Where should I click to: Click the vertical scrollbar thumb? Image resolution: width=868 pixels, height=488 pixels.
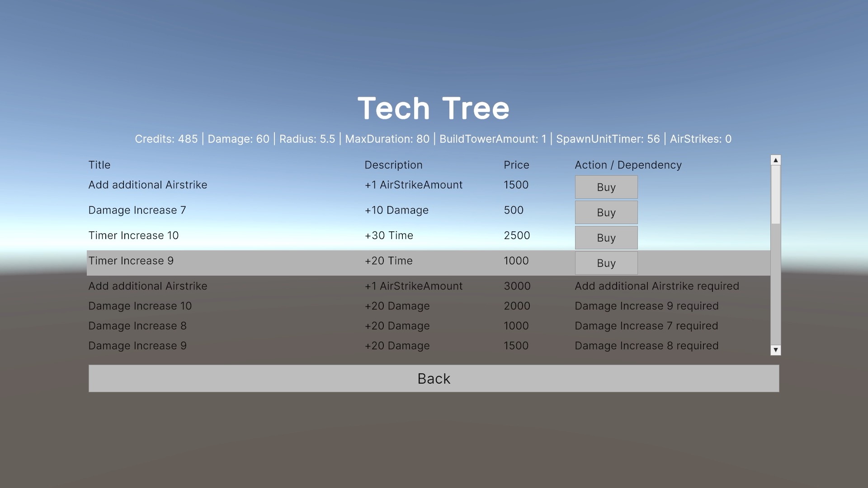click(775, 194)
